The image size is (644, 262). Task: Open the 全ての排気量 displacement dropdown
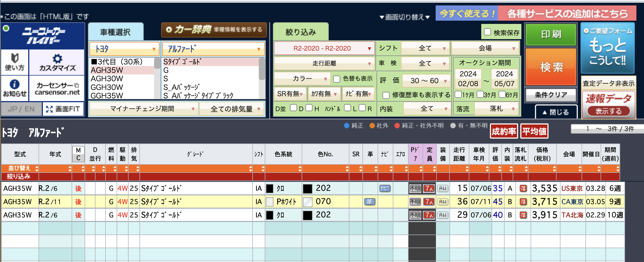232,109
